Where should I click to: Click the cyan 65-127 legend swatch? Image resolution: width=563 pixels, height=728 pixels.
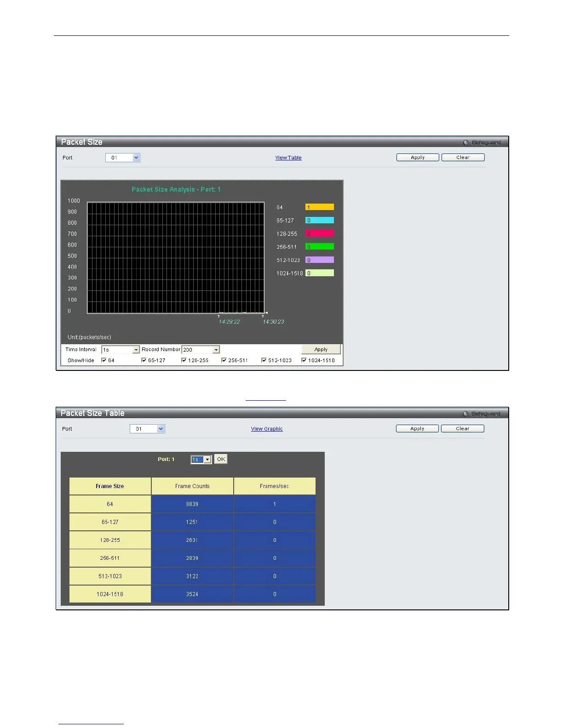pyautogui.click(x=320, y=221)
